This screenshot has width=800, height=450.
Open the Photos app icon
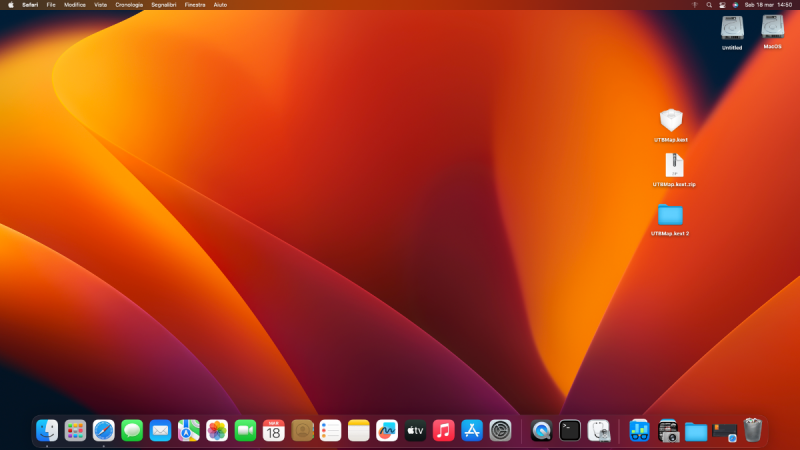pos(217,430)
